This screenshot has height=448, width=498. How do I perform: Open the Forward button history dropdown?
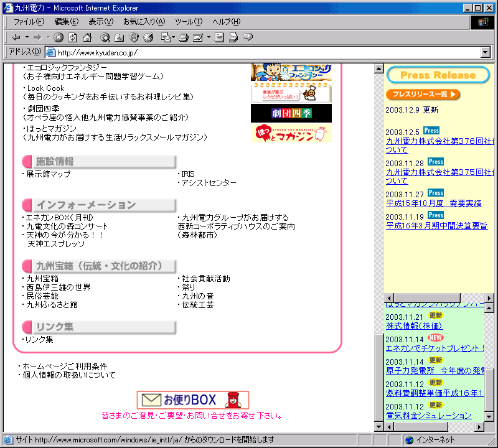49,37
